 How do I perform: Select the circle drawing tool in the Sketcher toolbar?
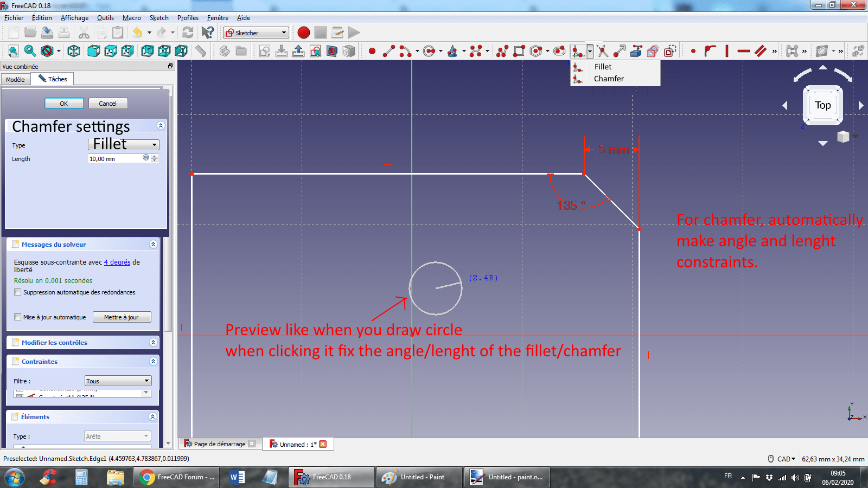[429, 50]
